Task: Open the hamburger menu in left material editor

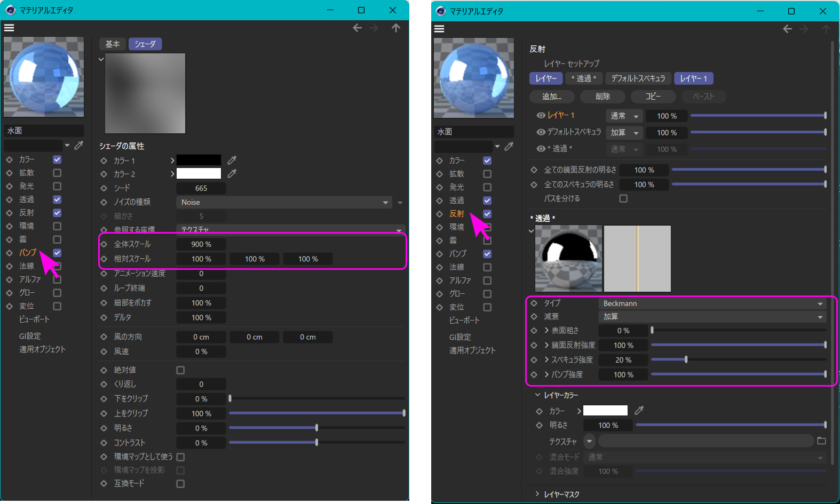Action: coord(9,28)
